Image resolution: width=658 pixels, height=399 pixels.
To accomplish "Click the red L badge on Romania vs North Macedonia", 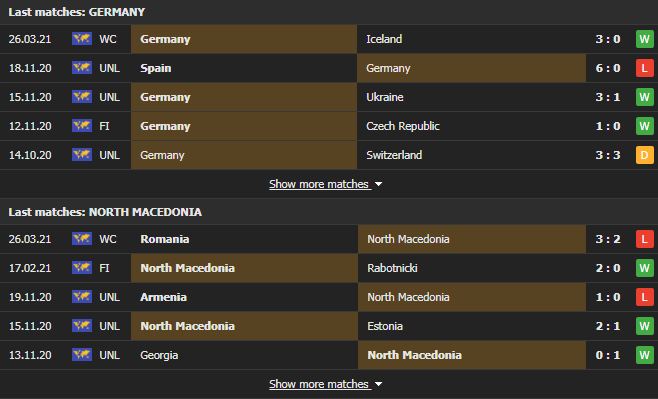I will (x=645, y=239).
